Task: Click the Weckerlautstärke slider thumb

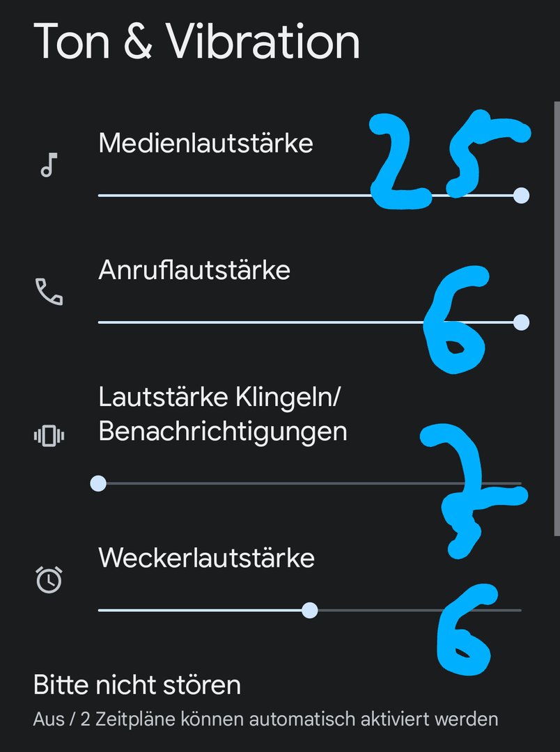Action: point(310,611)
